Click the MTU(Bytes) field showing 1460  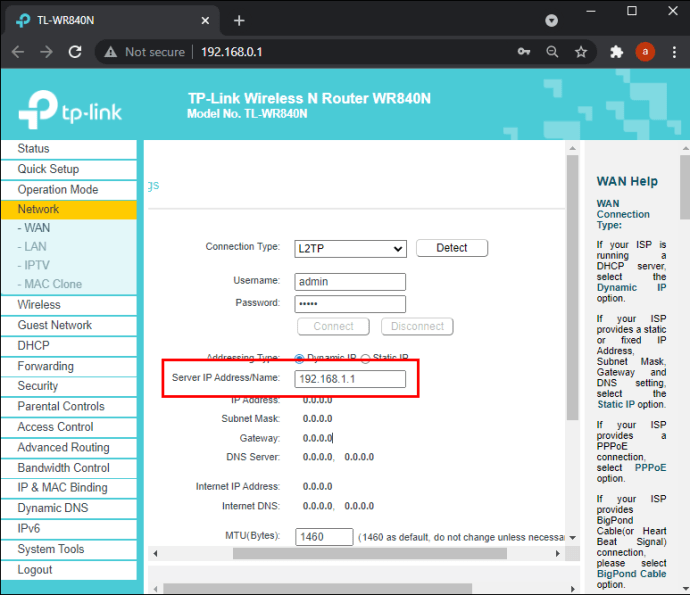tap(324, 537)
